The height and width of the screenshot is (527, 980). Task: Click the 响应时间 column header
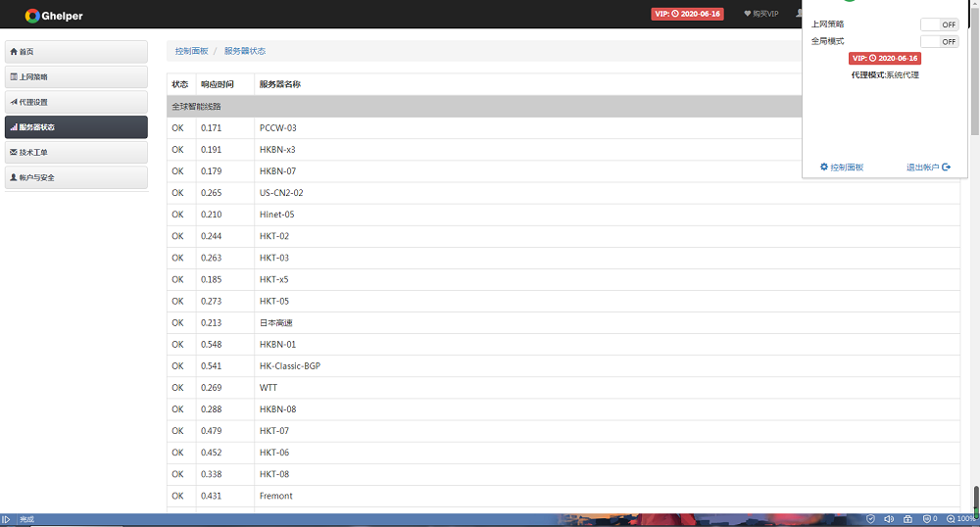tap(218, 84)
